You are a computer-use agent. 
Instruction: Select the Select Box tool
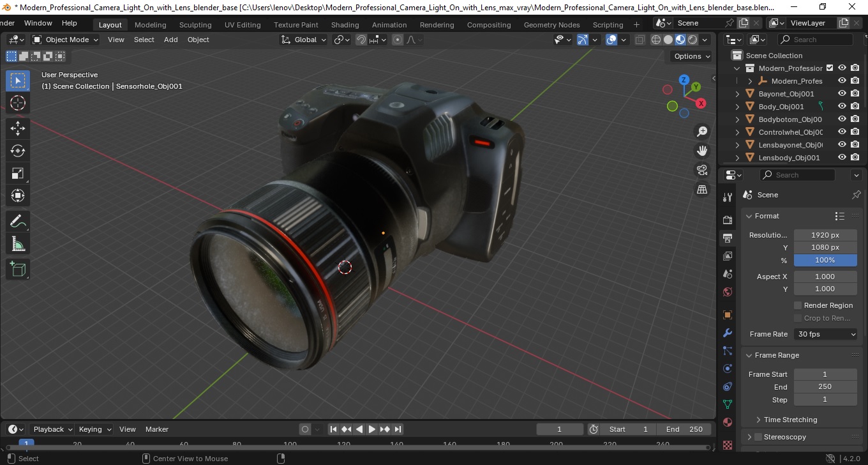18,80
